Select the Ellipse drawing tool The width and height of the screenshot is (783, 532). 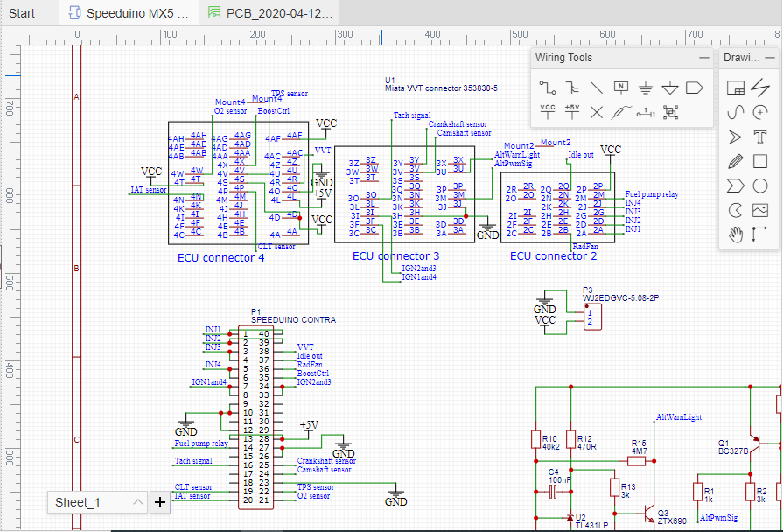pos(760,185)
